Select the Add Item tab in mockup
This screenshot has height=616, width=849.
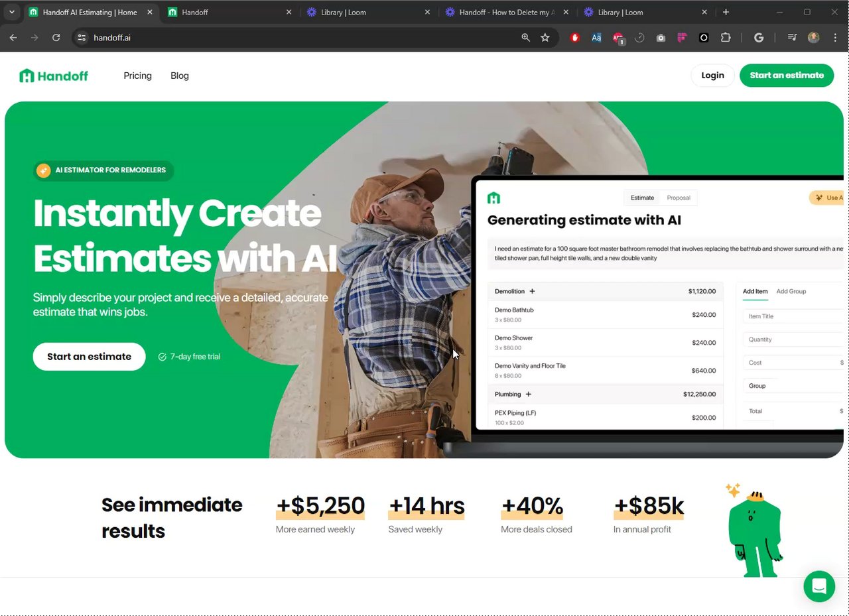755,291
